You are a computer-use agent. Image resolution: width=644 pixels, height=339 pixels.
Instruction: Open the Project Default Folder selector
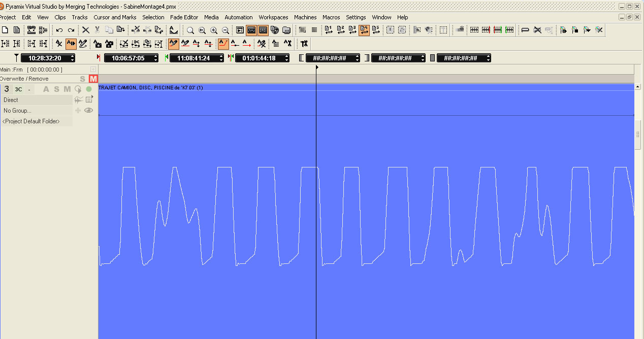pyautogui.click(x=36, y=121)
